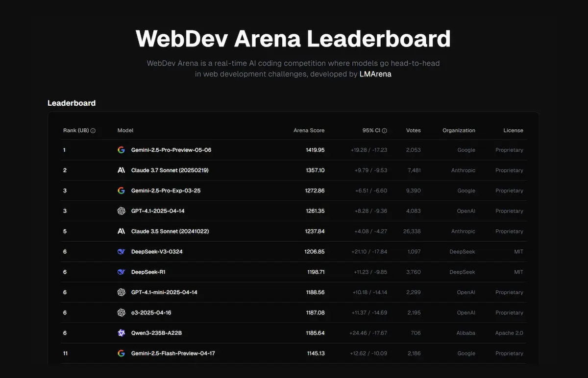The width and height of the screenshot is (588, 378).
Task: Click the arena score 1272.86
Action: pyautogui.click(x=314, y=190)
